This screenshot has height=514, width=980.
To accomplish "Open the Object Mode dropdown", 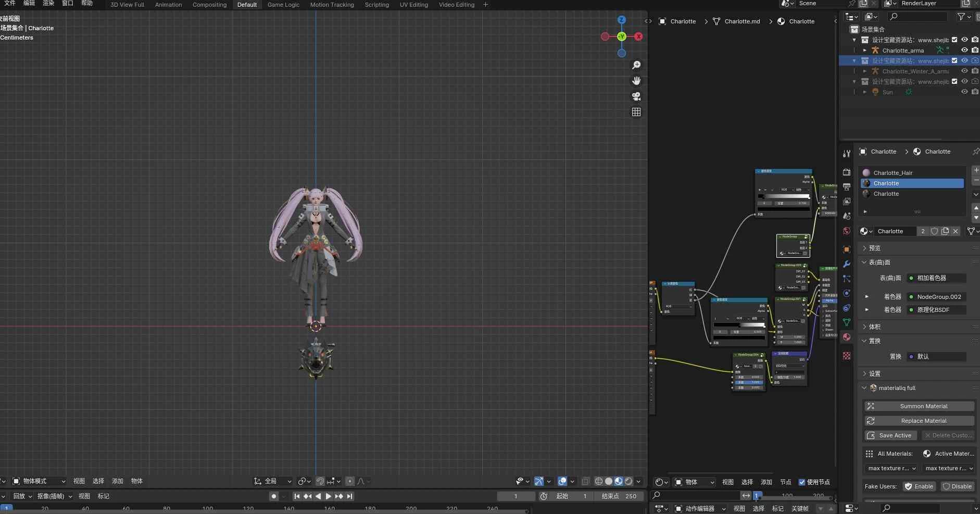I will pyautogui.click(x=40, y=481).
